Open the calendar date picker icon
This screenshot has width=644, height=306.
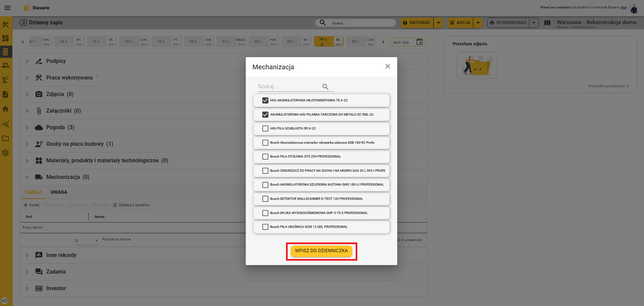pos(420,42)
